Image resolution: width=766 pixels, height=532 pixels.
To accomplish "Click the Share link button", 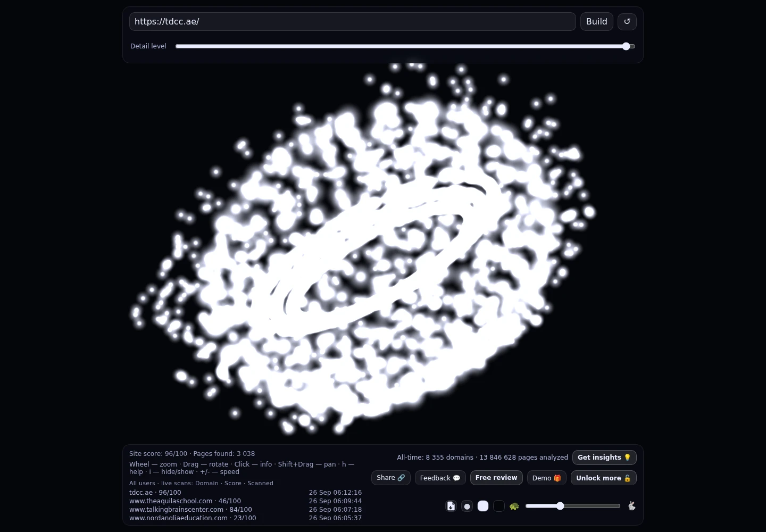I will (391, 478).
